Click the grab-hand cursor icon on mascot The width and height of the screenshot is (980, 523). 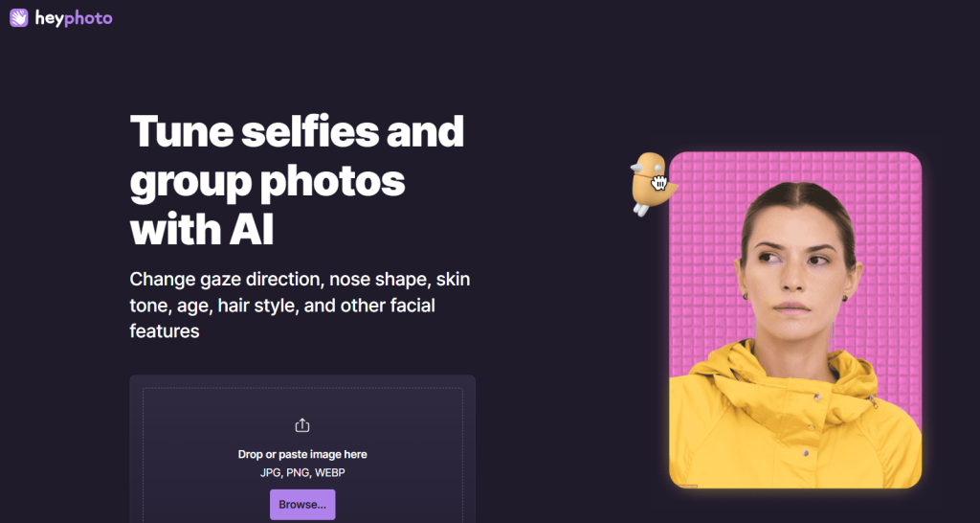tap(659, 183)
